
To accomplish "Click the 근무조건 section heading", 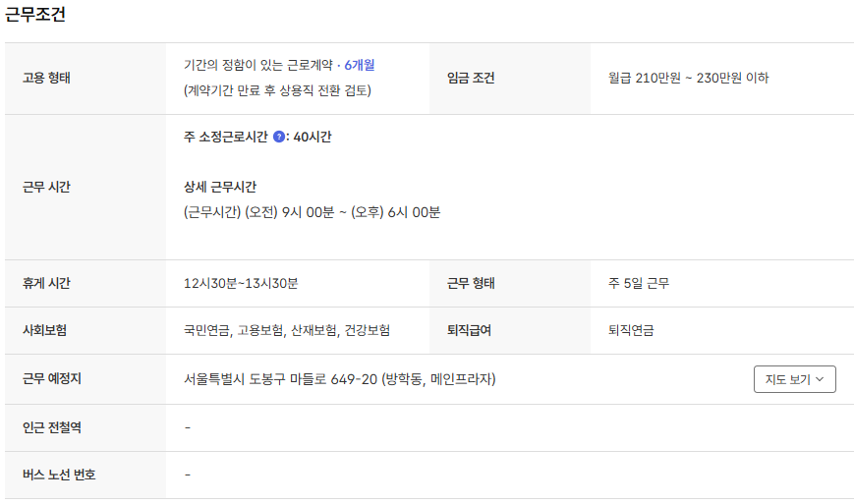I will [x=35, y=15].
